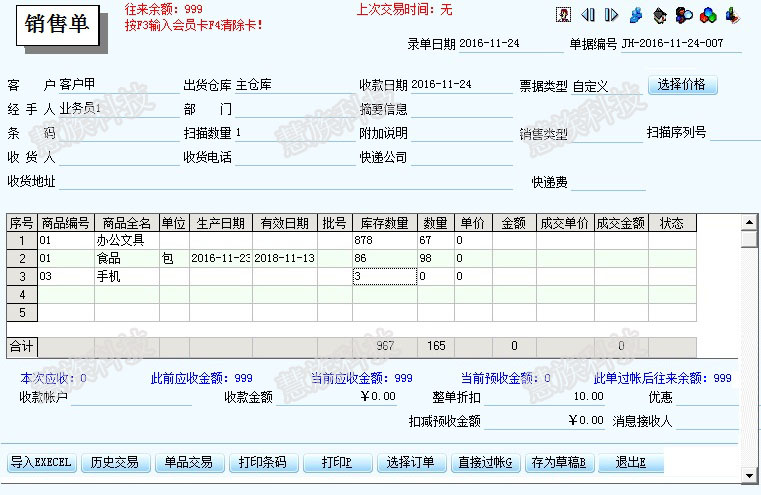The image size is (761, 495).
Task: Click the 成交单价 column header
Action: click(x=565, y=223)
